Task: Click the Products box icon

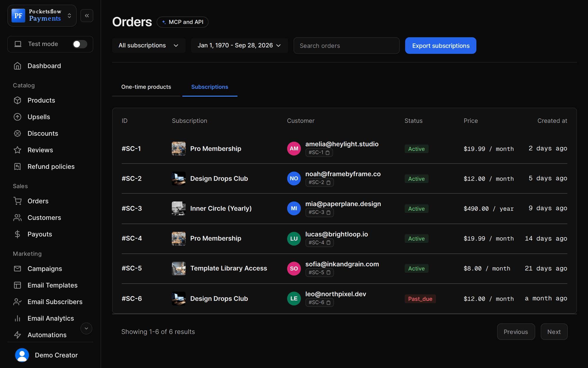Action: (x=18, y=100)
